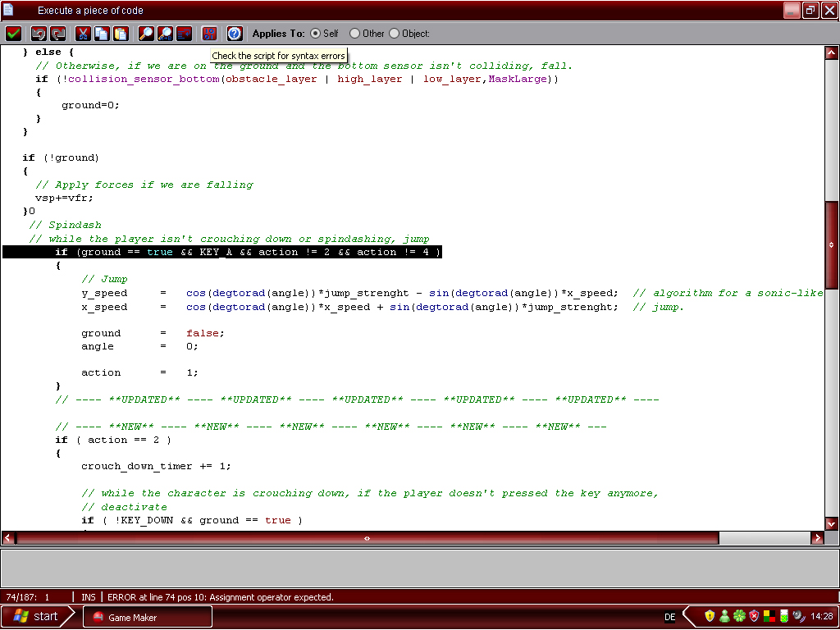Click the '// Spindash' comment line

(66, 225)
